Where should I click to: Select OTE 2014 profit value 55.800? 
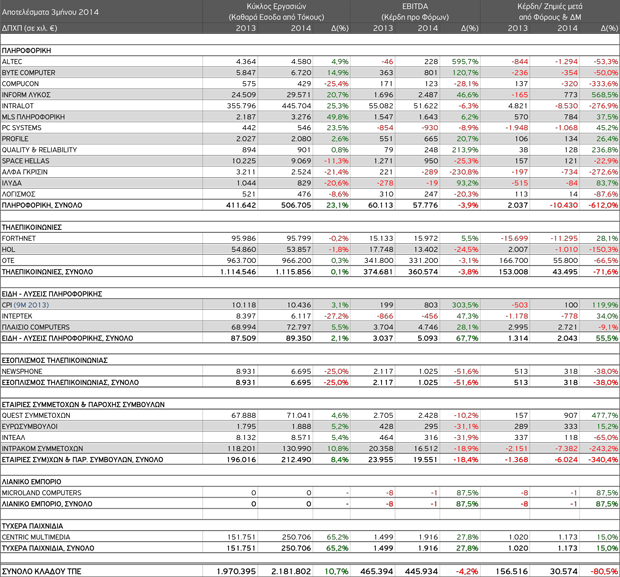565,261
